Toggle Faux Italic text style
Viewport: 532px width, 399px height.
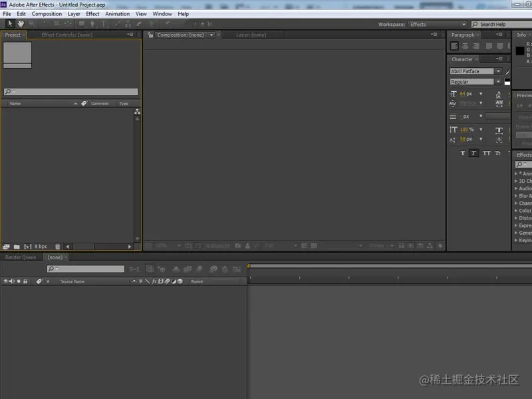(473, 153)
